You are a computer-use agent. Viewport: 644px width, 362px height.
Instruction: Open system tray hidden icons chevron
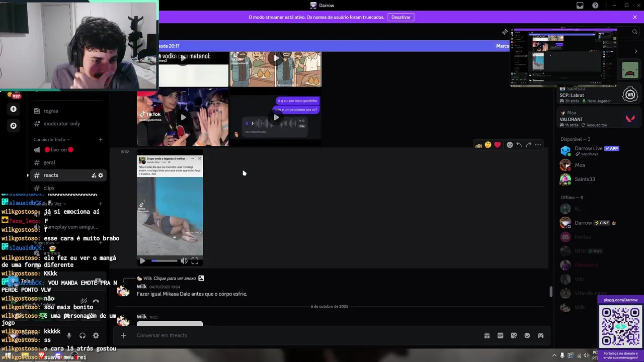(554, 355)
